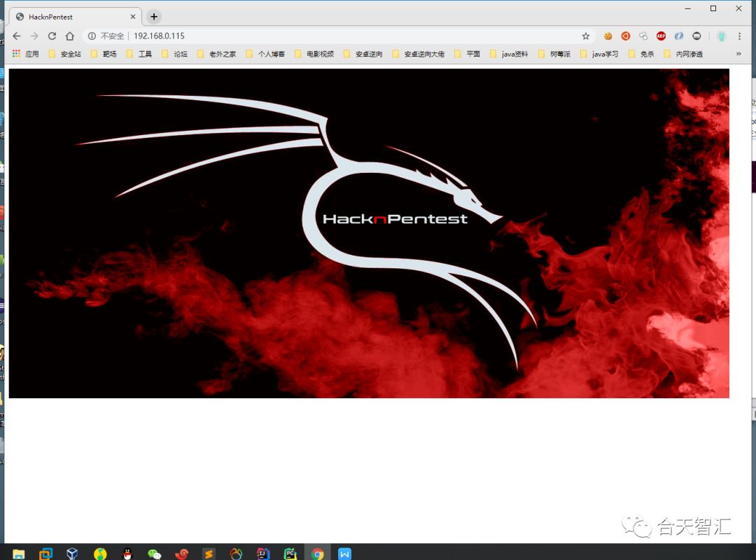Open VirtualBox from the taskbar

pyautogui.click(x=72, y=554)
